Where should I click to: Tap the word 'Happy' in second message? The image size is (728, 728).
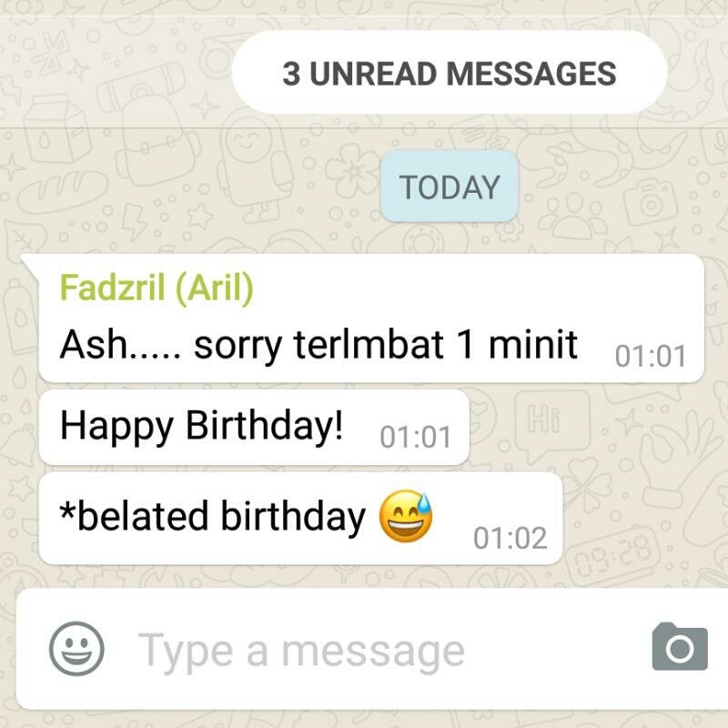click(x=117, y=426)
